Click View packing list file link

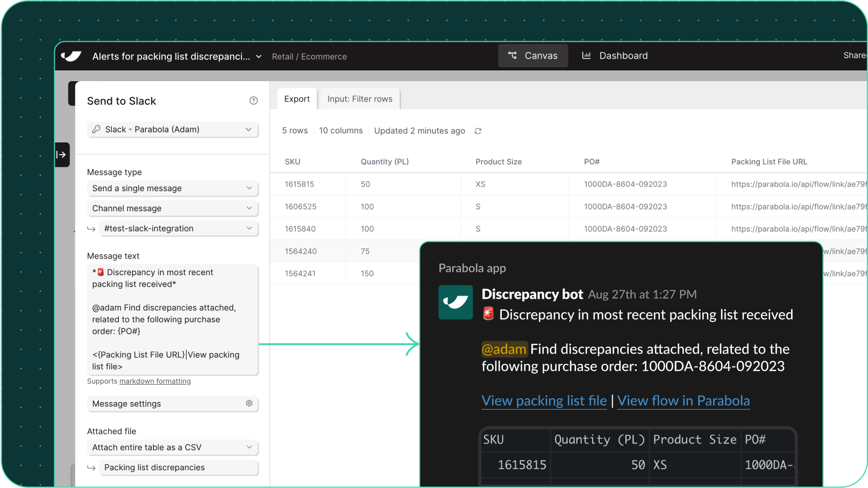[544, 401]
